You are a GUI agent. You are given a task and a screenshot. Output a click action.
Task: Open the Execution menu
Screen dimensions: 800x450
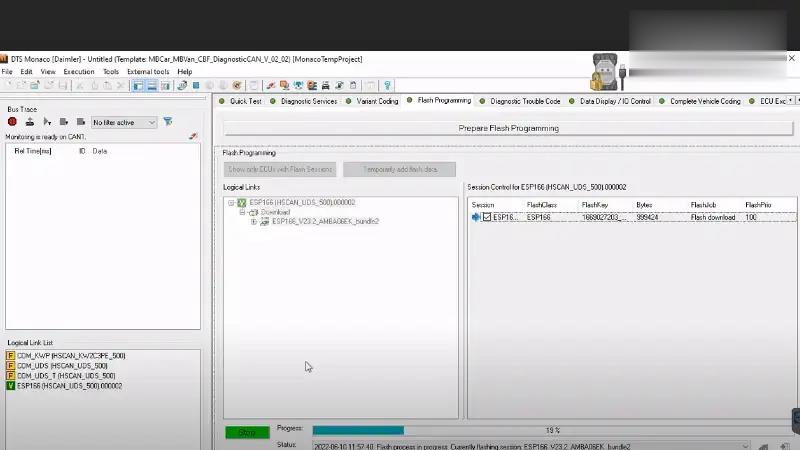click(x=79, y=72)
